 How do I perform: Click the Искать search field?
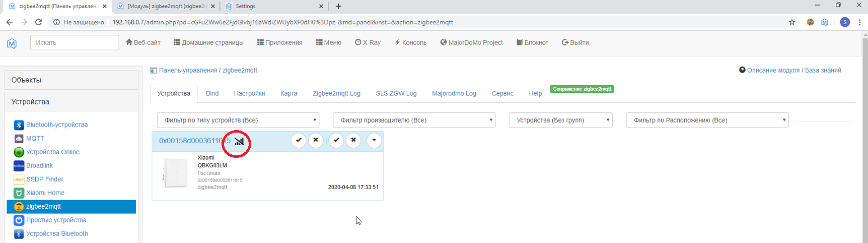pos(75,42)
